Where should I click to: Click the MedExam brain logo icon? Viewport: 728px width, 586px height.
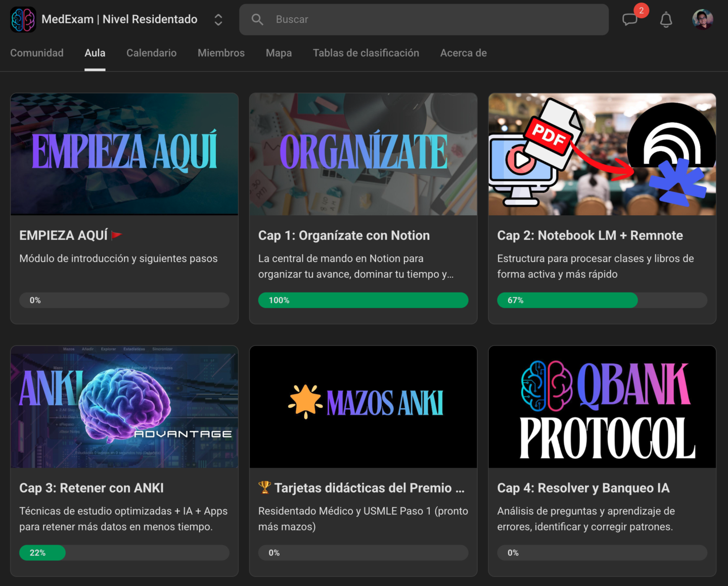(x=23, y=20)
